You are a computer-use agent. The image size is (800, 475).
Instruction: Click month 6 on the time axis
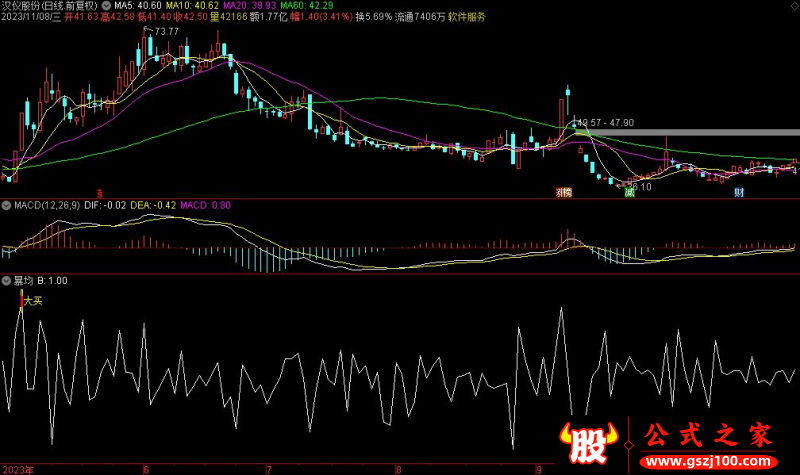point(146,470)
